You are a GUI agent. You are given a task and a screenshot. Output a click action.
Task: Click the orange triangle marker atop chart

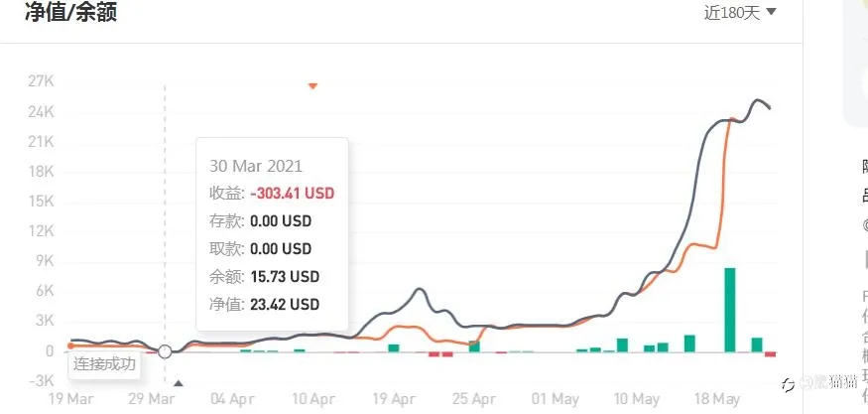312,86
